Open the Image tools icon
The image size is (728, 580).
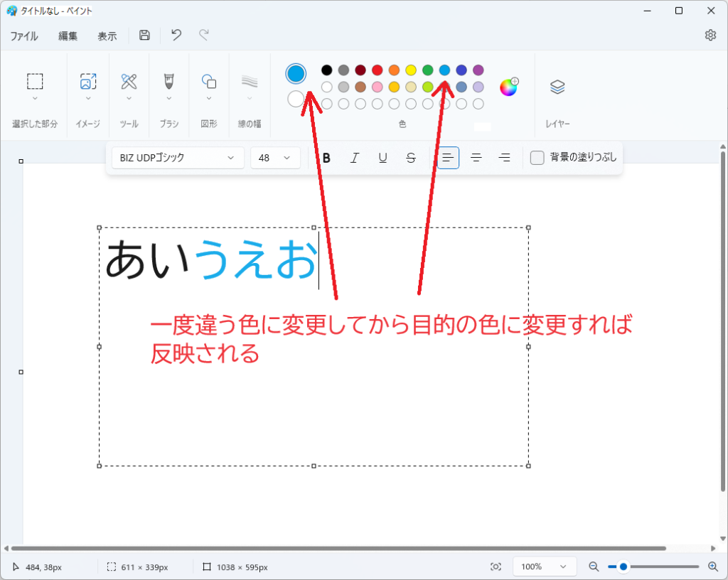click(88, 81)
